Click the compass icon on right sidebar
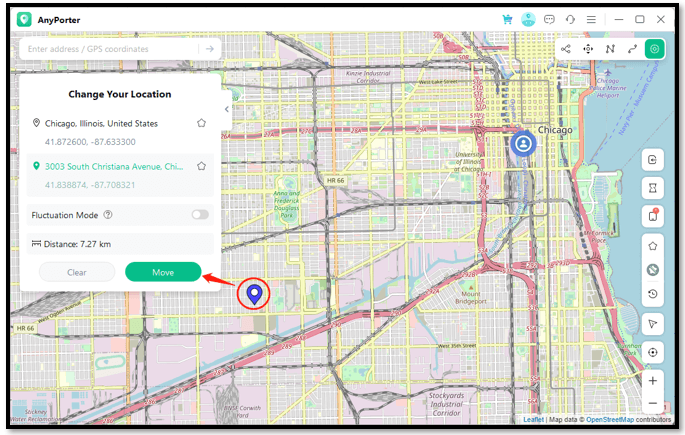 coord(653,270)
